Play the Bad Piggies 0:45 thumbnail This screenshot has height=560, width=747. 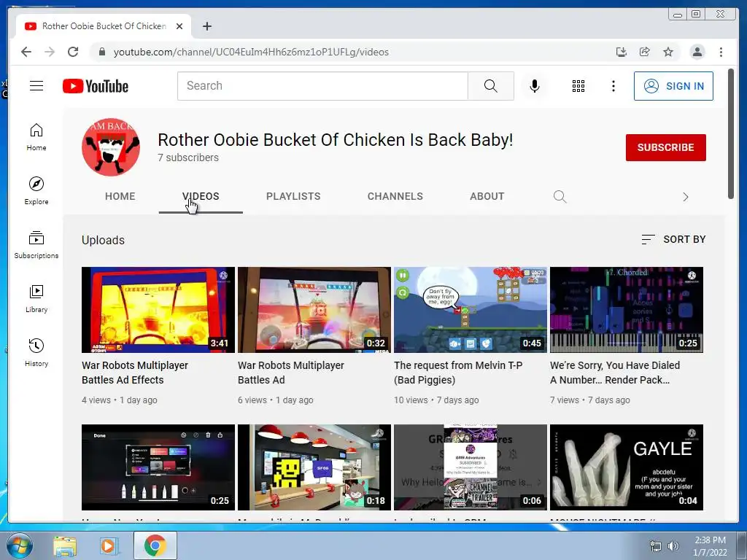[x=471, y=309]
